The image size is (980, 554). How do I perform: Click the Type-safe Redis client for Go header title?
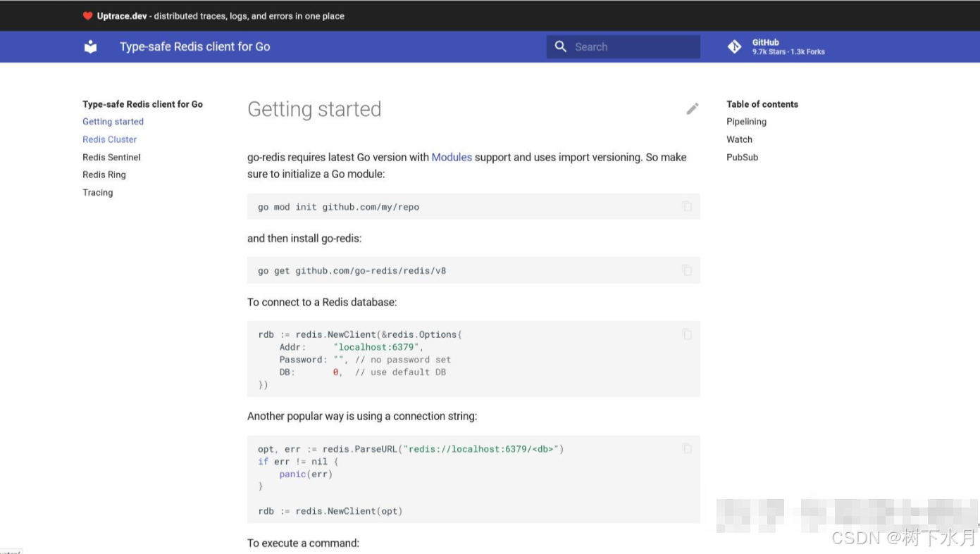[x=195, y=46]
